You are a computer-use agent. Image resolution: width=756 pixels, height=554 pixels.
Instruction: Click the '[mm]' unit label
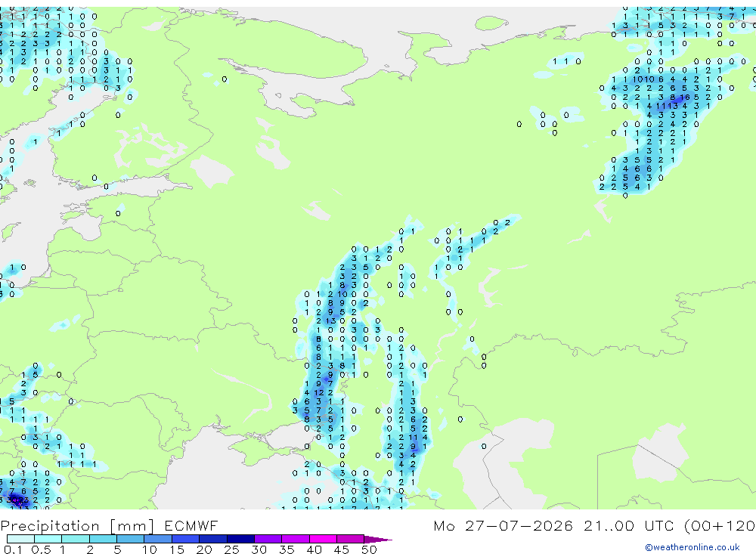point(132,526)
